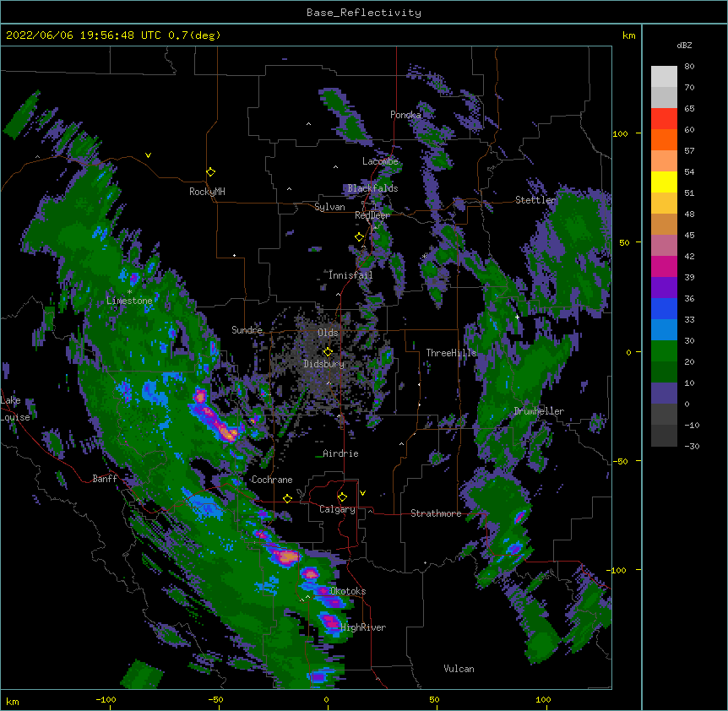
Task: Click the blue 36 dBZ legend swatch
Action: (664, 309)
